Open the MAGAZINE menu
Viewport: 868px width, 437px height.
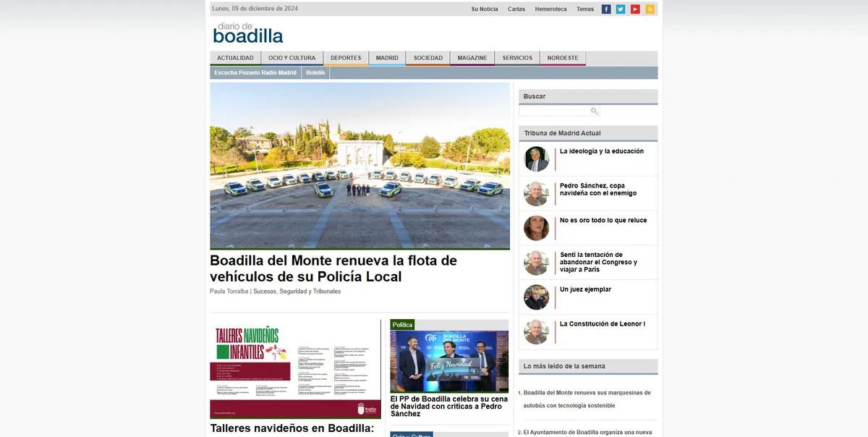click(x=472, y=58)
